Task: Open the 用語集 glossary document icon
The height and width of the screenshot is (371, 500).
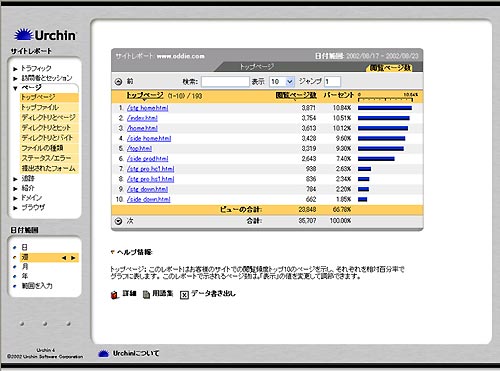Action: pyautogui.click(x=146, y=294)
